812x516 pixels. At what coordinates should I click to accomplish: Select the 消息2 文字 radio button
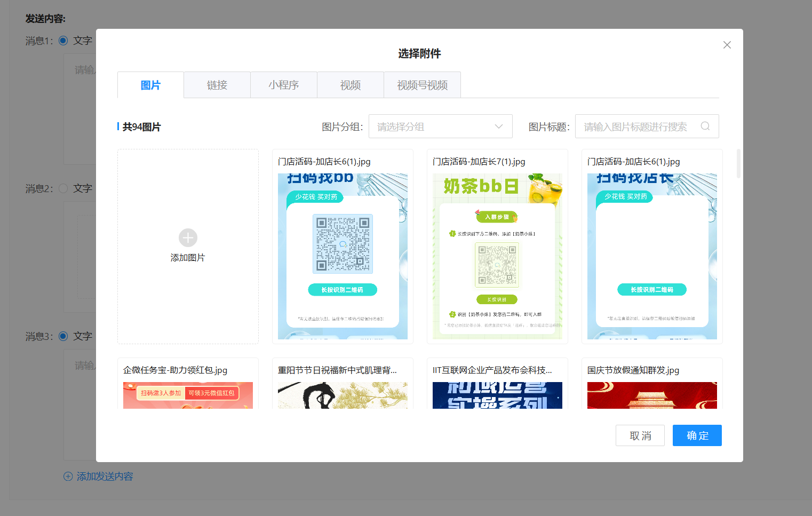pos(63,188)
